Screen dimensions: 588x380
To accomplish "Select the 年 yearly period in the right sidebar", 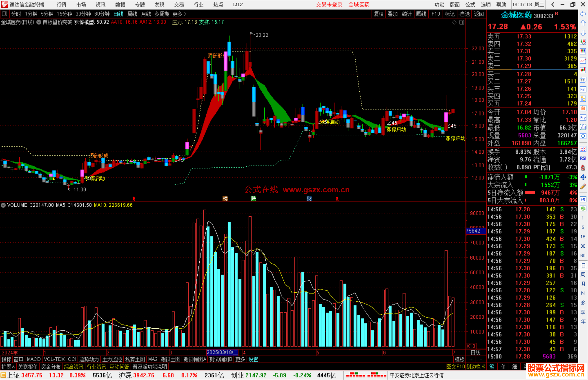I will [x=583, y=321].
